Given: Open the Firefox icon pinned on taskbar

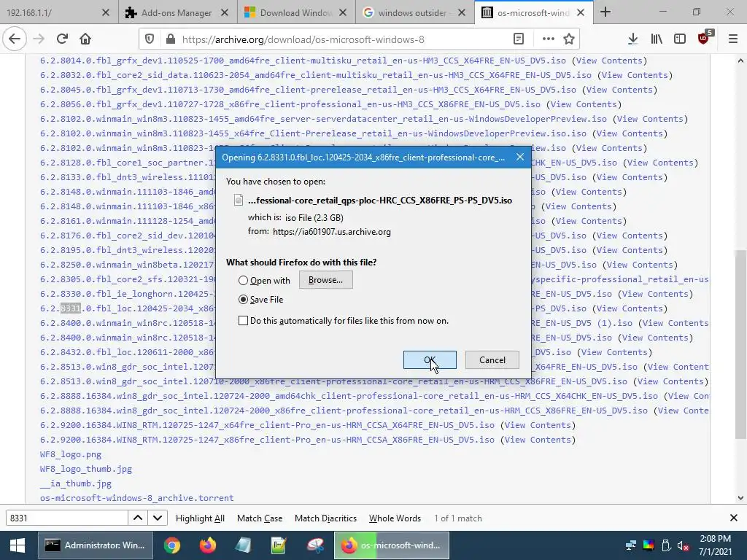Looking at the screenshot, I should pos(208,545).
